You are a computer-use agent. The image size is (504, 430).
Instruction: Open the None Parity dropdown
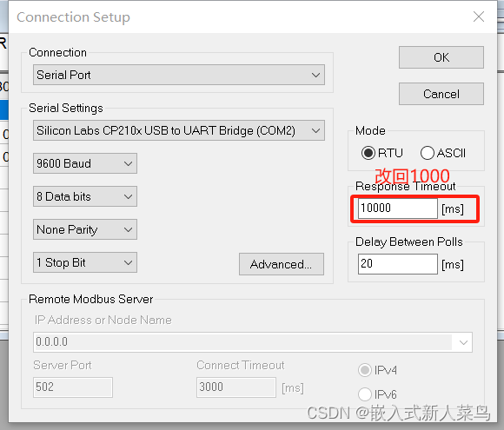coord(85,229)
